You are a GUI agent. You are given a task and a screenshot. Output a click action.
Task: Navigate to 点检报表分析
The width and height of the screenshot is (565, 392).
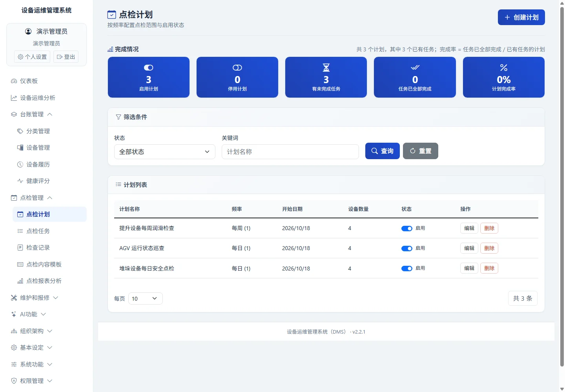50,281
